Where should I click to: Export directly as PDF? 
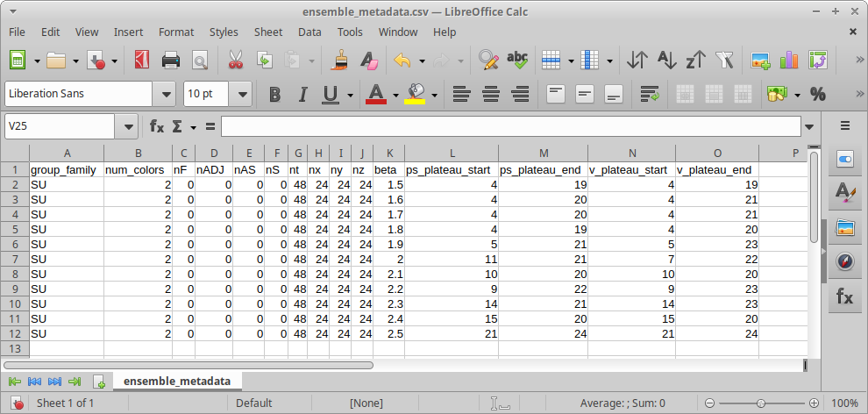click(142, 60)
